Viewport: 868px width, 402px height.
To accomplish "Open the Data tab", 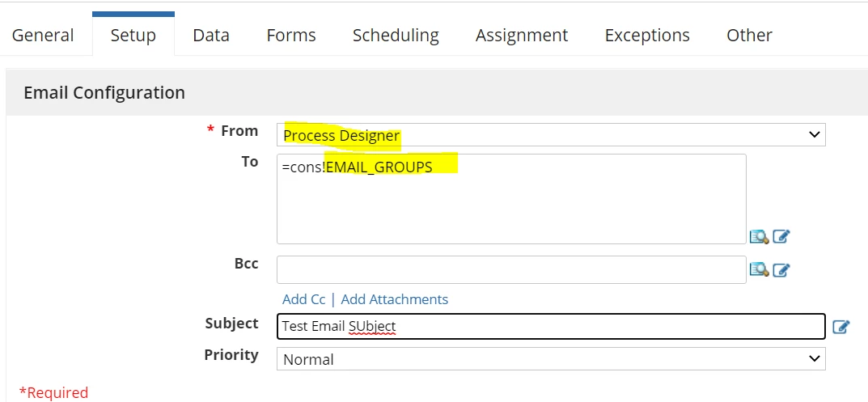I will pyautogui.click(x=211, y=35).
